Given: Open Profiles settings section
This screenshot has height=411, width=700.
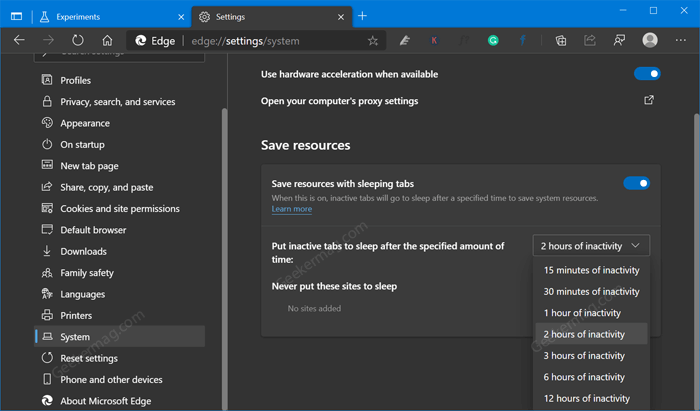Looking at the screenshot, I should tap(120, 80).
